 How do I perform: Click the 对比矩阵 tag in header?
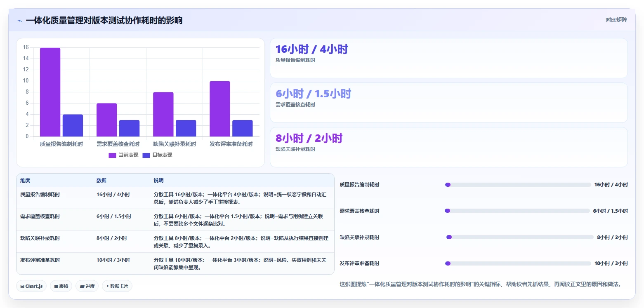616,20
